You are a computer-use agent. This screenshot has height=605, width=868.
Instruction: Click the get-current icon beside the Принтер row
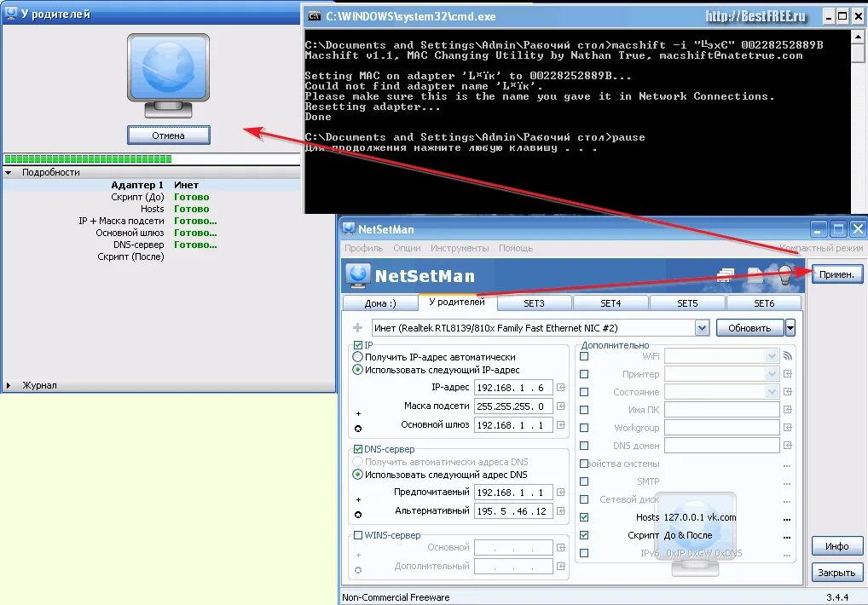tap(787, 374)
